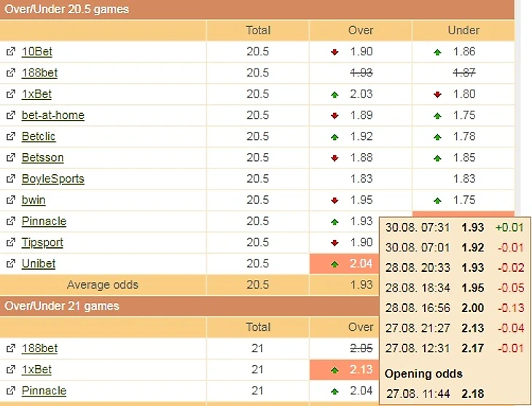Open external link icon beside 1xBet in 20.5 games
Viewport: 532px width, 406px height.
click(11, 94)
